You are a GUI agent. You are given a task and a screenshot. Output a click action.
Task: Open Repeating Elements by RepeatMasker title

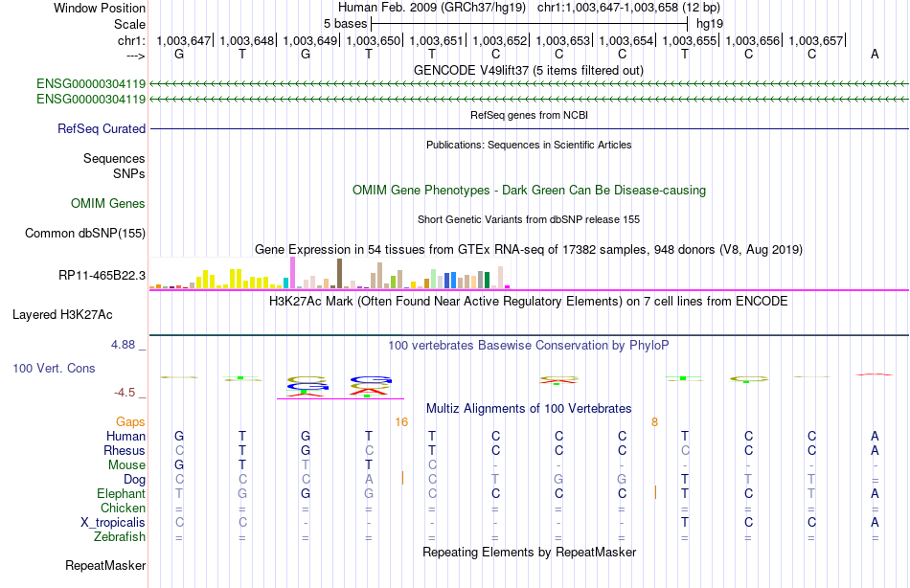tap(529, 552)
